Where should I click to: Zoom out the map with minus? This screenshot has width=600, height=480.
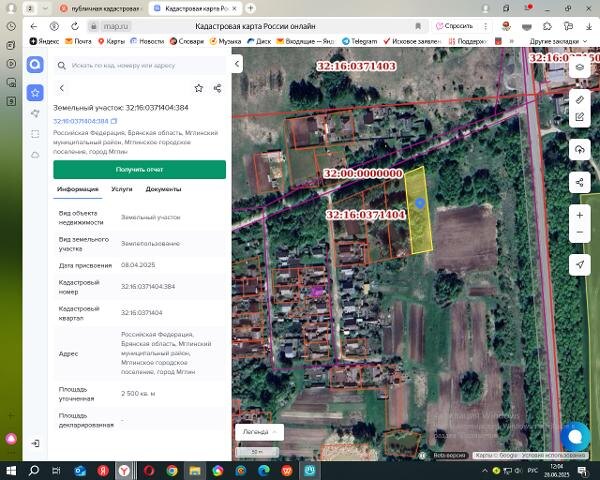(579, 232)
